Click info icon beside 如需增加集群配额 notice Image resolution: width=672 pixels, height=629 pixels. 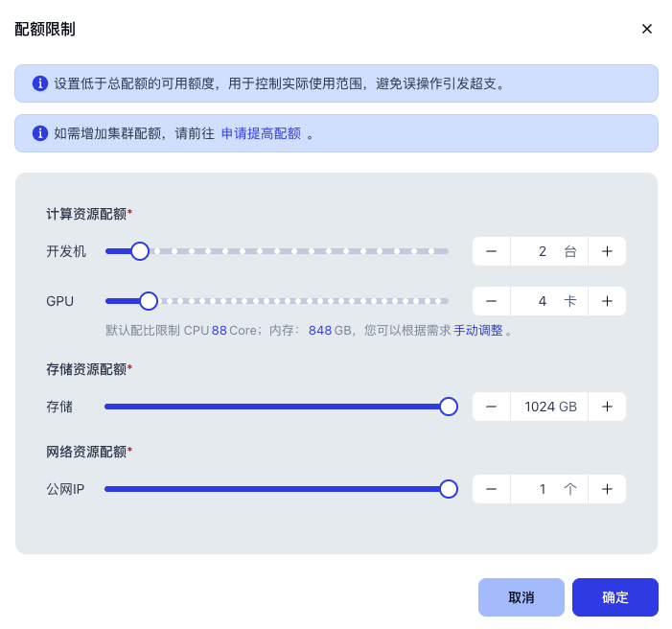pyautogui.click(x=40, y=133)
